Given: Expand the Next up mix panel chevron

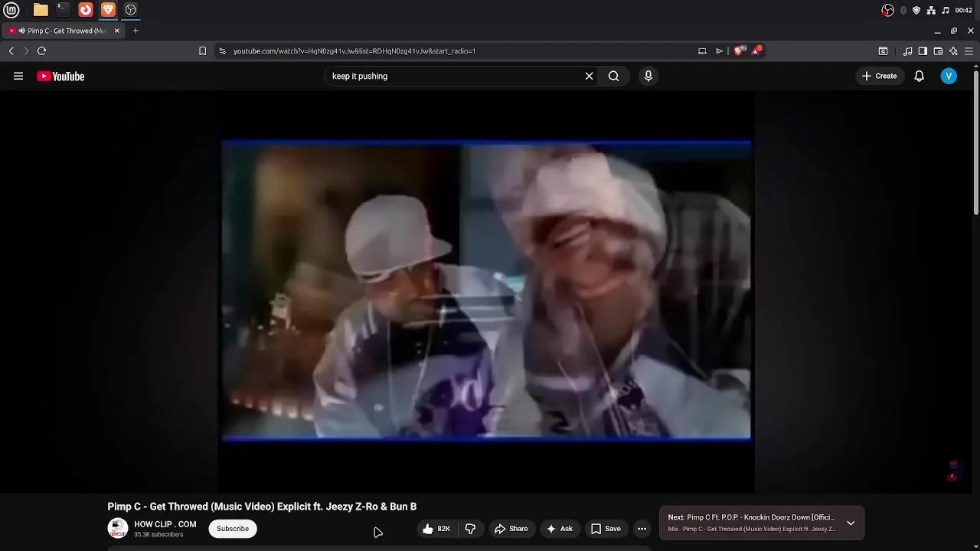Looking at the screenshot, I should [x=851, y=523].
